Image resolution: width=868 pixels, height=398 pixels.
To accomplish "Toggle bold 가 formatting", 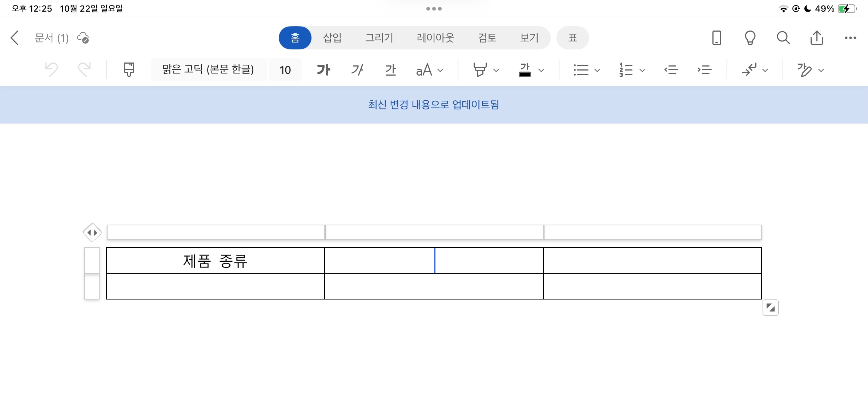I will [324, 69].
